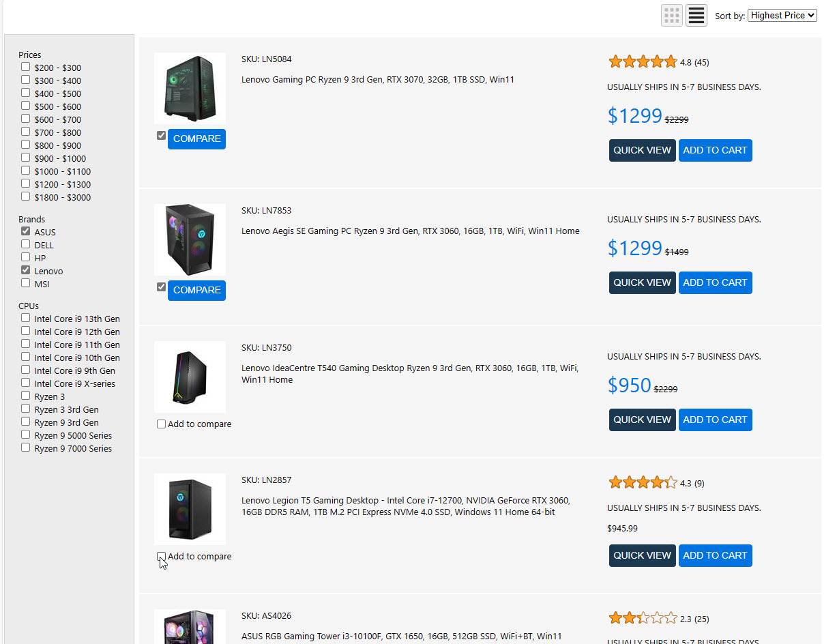Click the star rating of Lenovo LN5084
Image resolution: width=837 pixels, height=644 pixels.
(642, 62)
